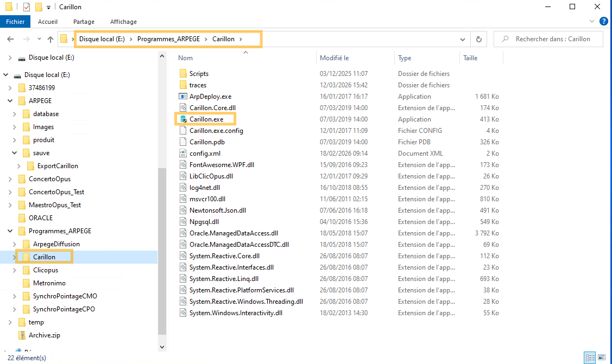Image resolution: width=612 pixels, height=364 pixels.
Task: Click Carillon segment in the address breadcrumb
Action: (223, 39)
